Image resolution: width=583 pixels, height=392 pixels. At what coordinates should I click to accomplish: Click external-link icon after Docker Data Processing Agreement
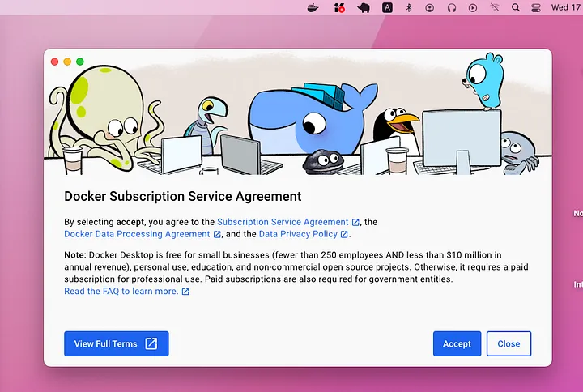tap(217, 234)
